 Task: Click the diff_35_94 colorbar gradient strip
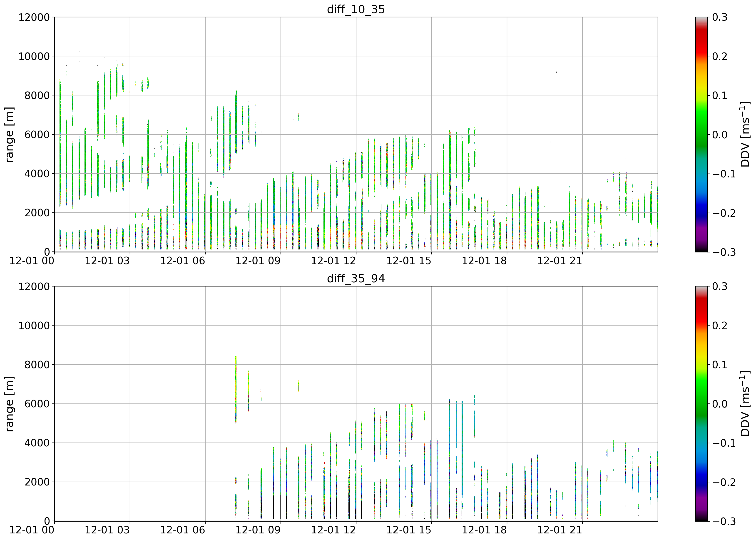coord(701,404)
